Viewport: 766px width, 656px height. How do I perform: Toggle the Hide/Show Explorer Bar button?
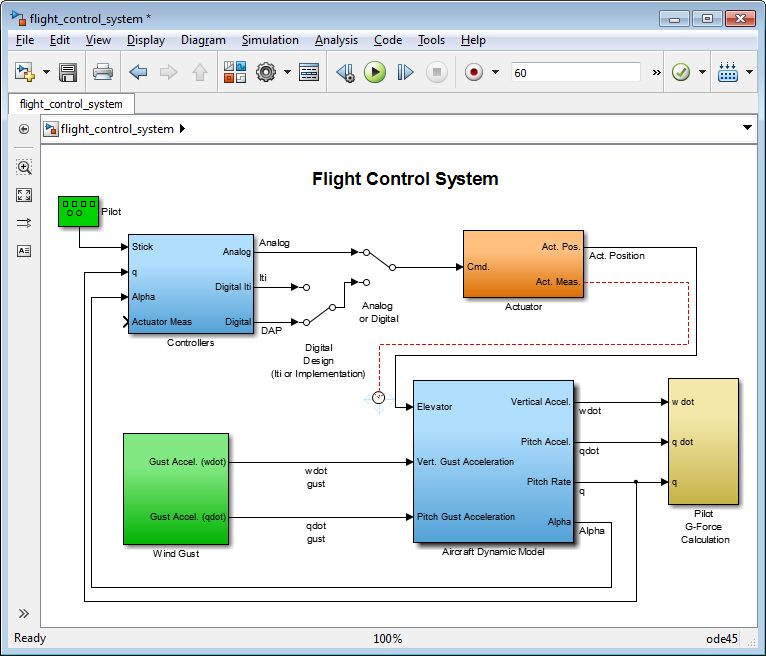point(24,129)
